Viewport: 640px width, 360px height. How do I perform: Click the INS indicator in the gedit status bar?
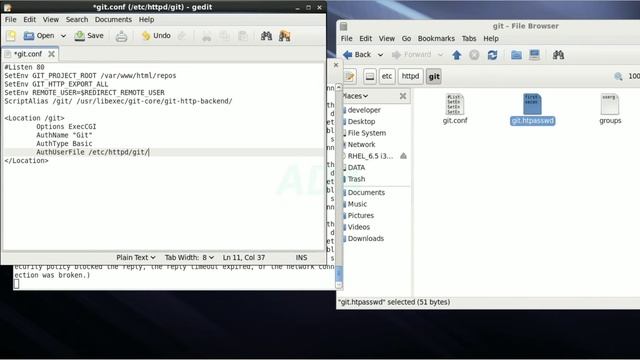pyautogui.click(x=301, y=258)
